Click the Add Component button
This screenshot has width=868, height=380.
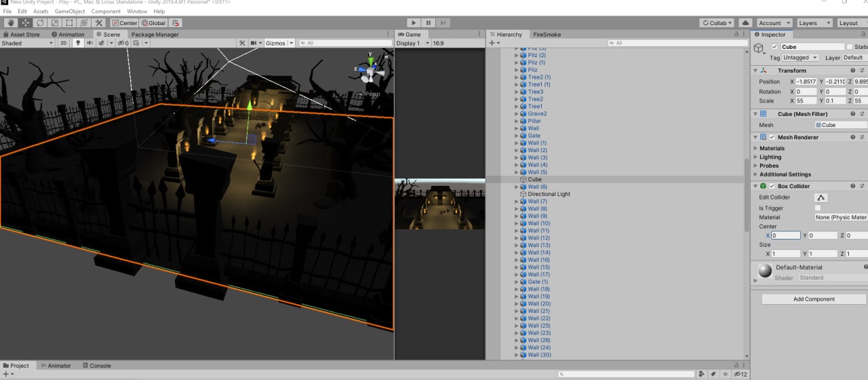[814, 299]
